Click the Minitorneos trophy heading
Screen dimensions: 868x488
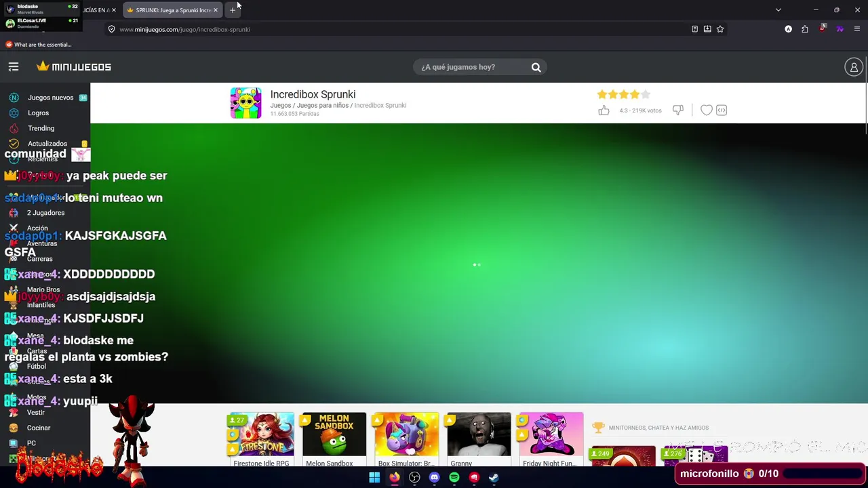coord(650,428)
